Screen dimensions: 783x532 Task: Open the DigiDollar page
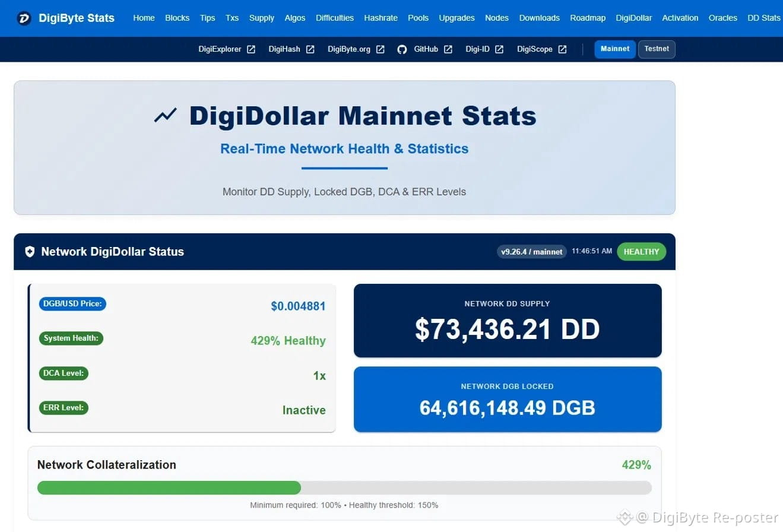point(634,18)
